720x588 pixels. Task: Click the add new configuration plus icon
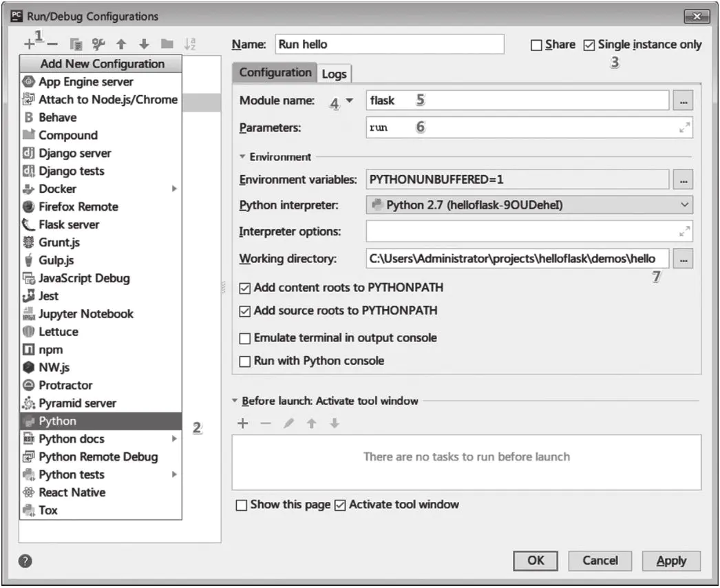coord(29,44)
